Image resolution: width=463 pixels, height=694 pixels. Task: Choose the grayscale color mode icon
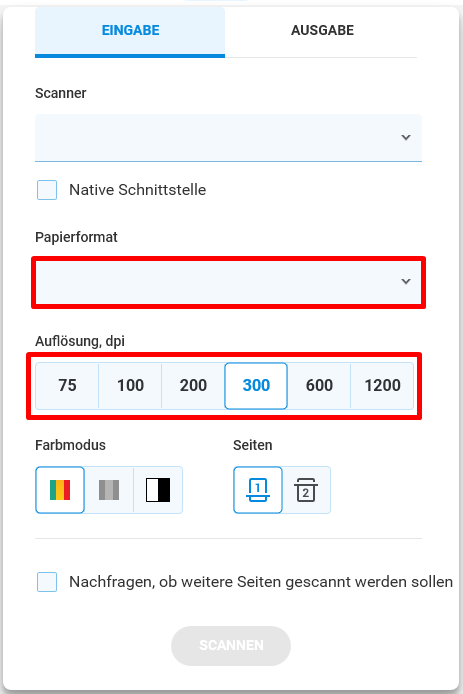coord(109,490)
